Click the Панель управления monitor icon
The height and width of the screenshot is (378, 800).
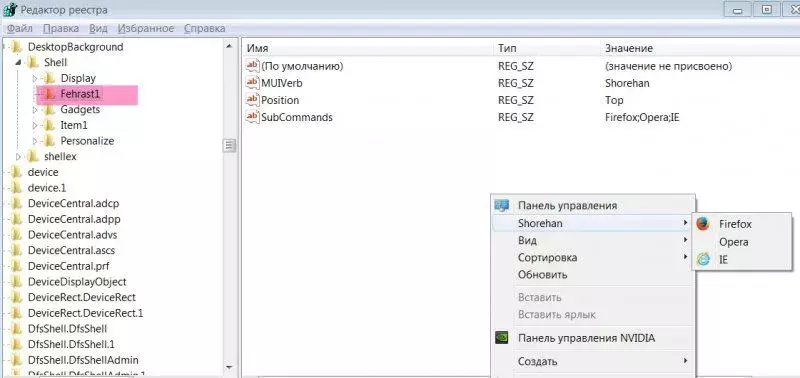coord(502,206)
